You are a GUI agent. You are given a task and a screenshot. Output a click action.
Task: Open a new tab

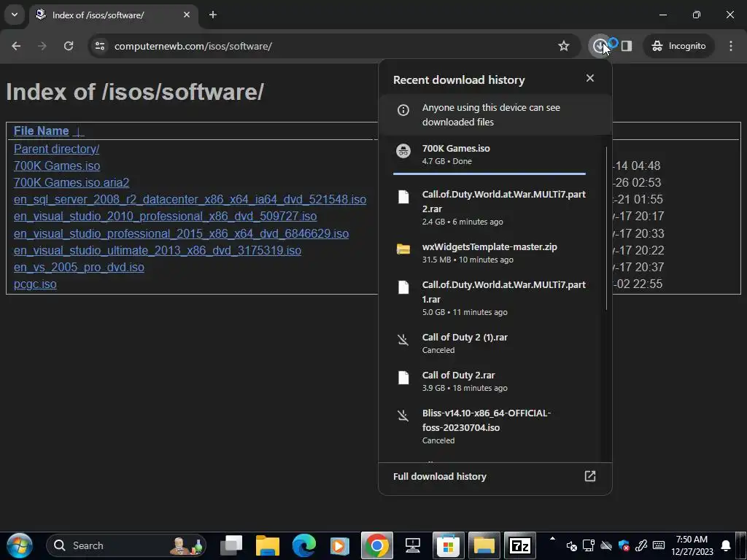click(213, 15)
